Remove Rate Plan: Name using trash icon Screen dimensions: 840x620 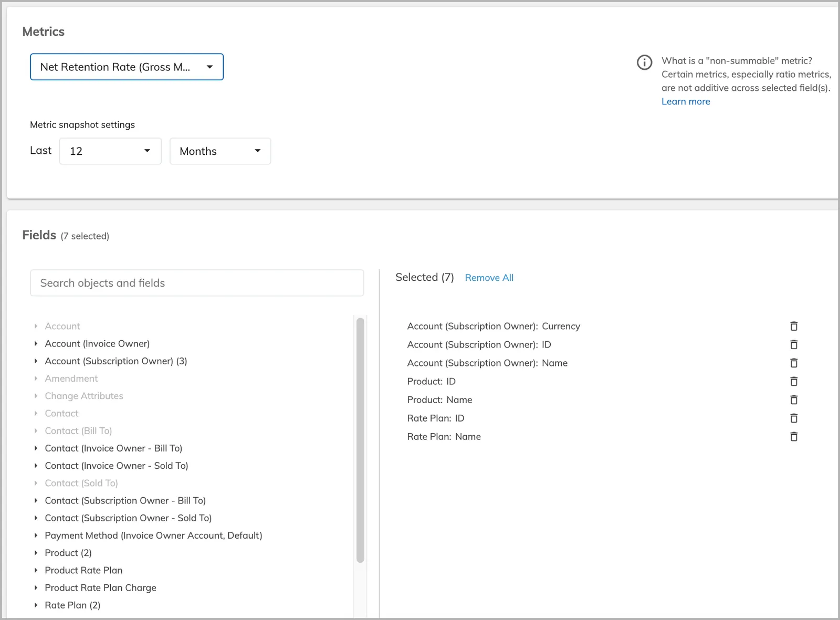coord(794,436)
